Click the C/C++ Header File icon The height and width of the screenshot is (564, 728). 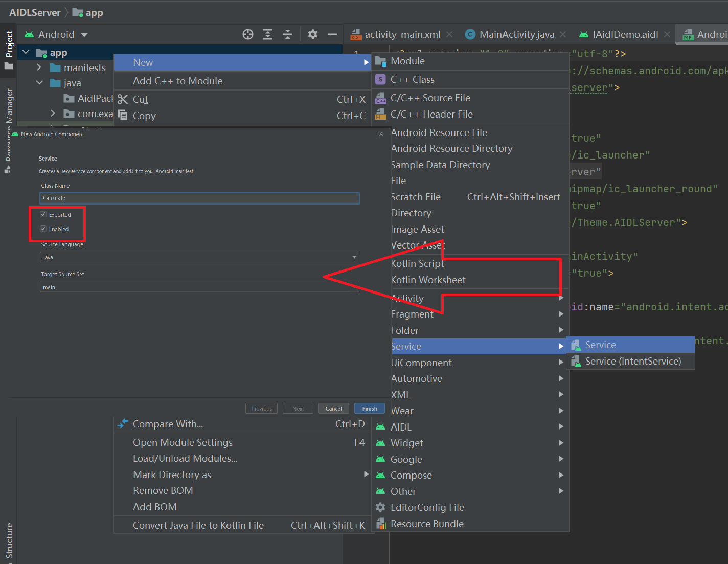coord(380,114)
